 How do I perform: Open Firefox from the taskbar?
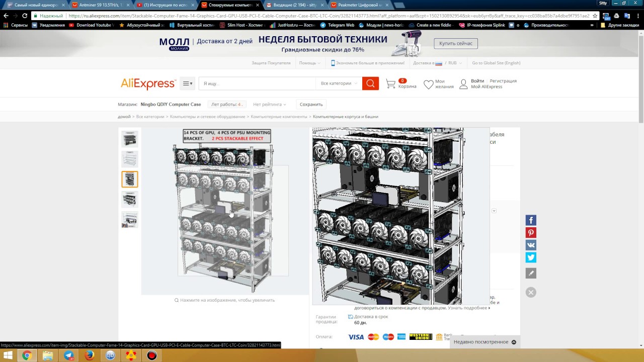tap(90, 355)
